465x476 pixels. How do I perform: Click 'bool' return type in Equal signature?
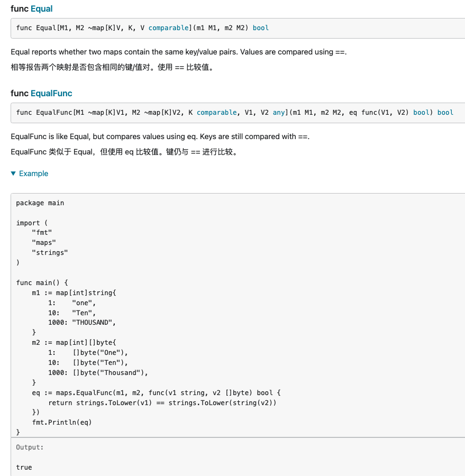point(261,28)
